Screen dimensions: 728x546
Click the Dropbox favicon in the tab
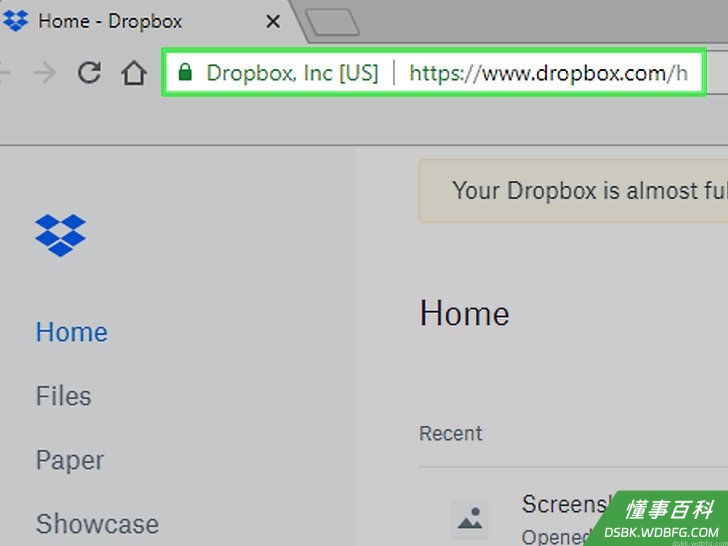point(15,21)
